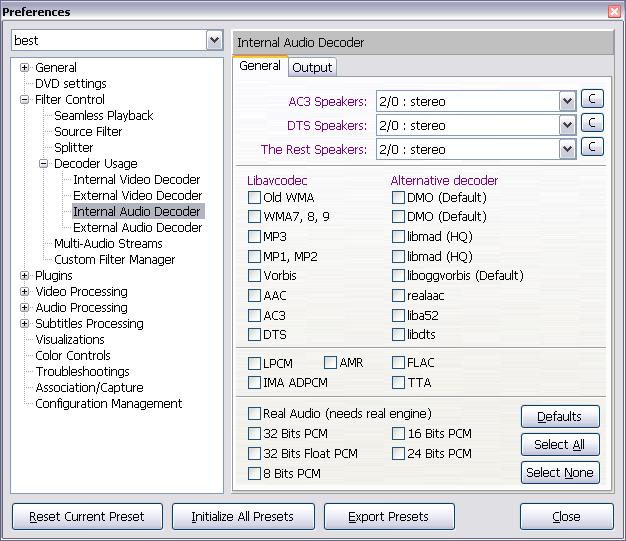The height and width of the screenshot is (541, 626).
Task: Click the C button beside DTS Speakers
Action: coord(592,123)
